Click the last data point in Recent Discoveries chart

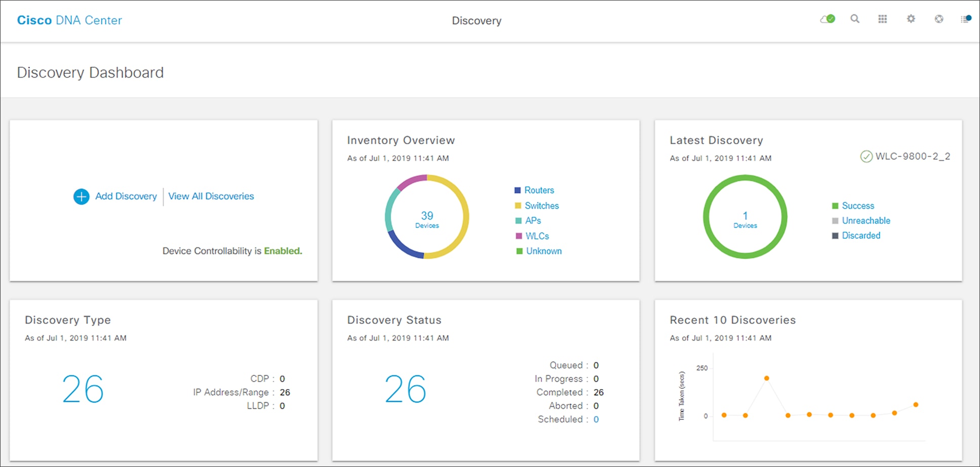click(916, 405)
